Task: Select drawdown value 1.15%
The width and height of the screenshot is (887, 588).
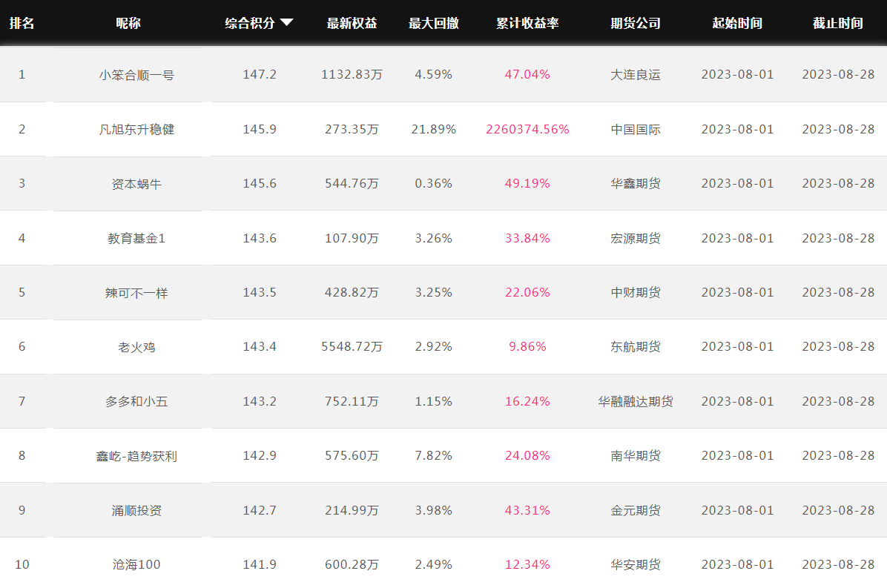Action: click(434, 401)
